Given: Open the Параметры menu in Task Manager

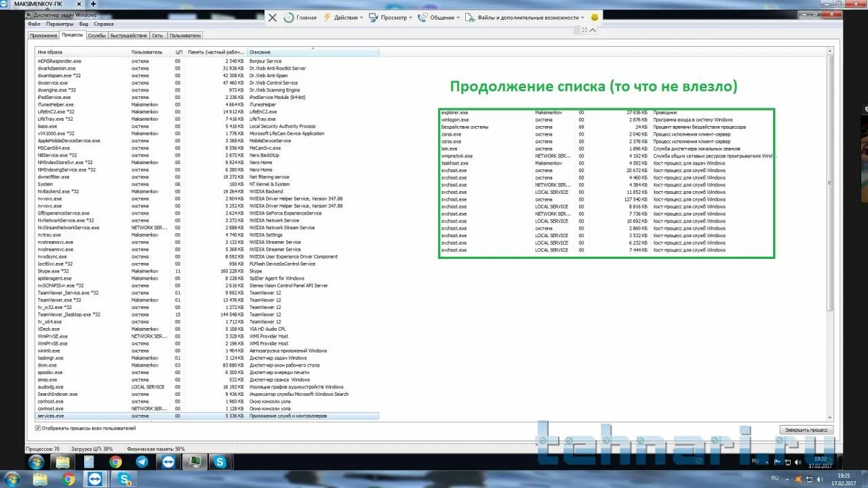Looking at the screenshot, I should coord(60,24).
